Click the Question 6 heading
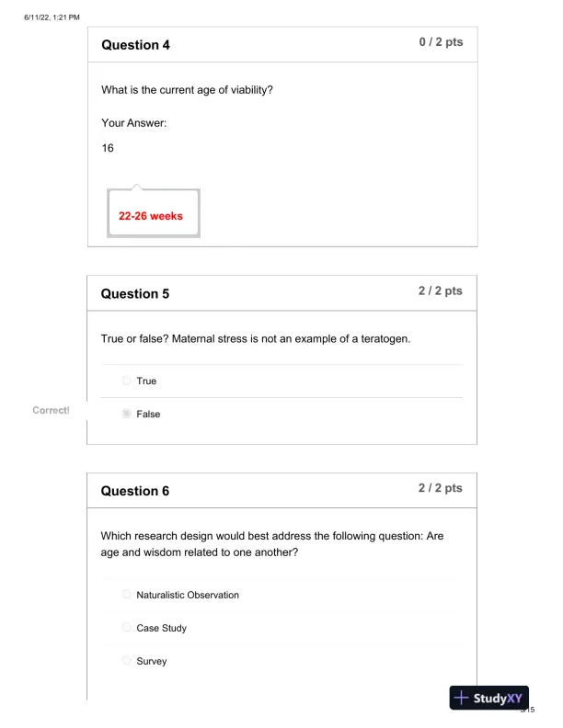The image size is (563, 728). pos(135,491)
